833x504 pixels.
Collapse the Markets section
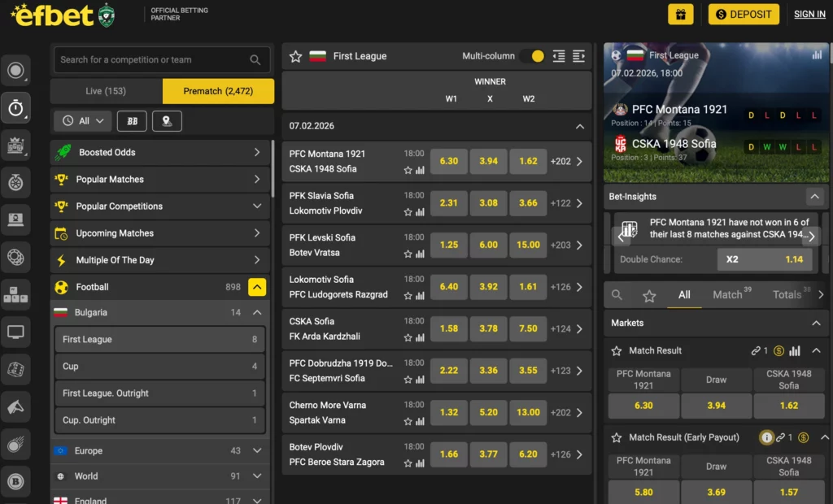[816, 323]
